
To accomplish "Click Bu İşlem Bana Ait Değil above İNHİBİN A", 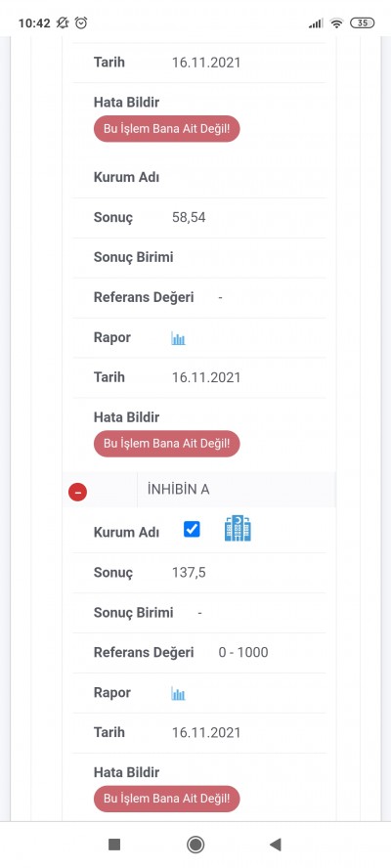I will point(167,444).
